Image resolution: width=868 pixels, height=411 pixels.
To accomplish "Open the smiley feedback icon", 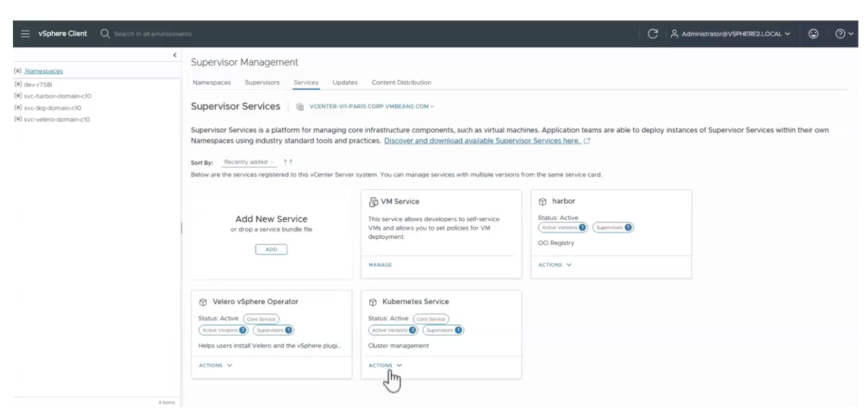I will point(814,34).
